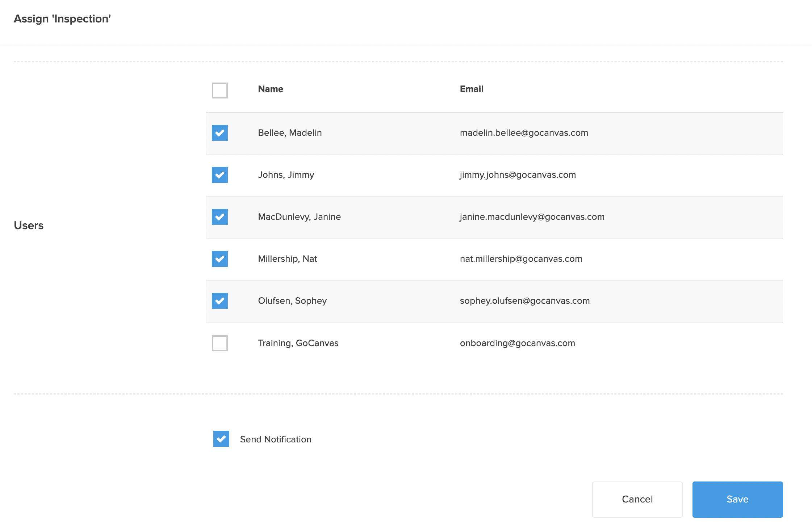The image size is (812, 530).
Task: Disable the Send Notification option
Action: tap(221, 439)
